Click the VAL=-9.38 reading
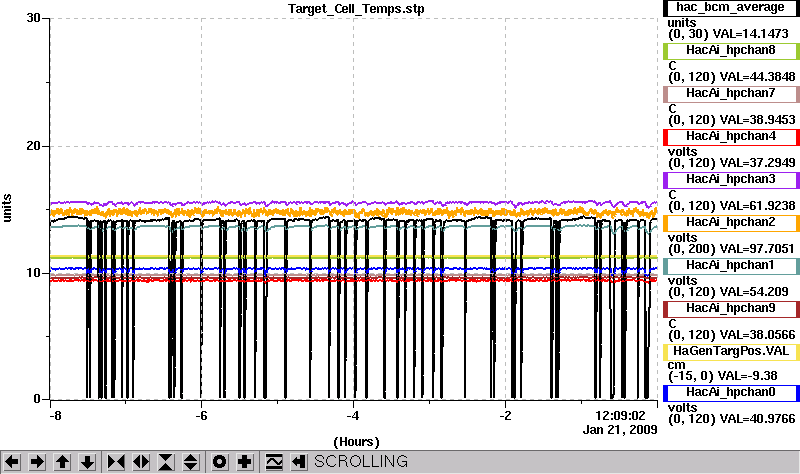 [747, 376]
